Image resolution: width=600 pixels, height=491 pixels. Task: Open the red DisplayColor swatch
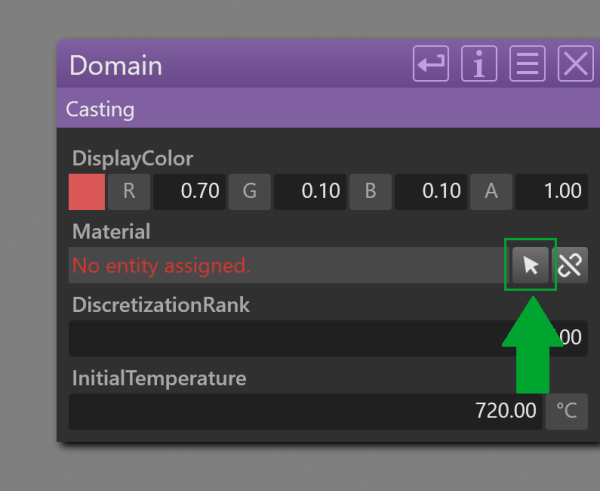coord(87,192)
